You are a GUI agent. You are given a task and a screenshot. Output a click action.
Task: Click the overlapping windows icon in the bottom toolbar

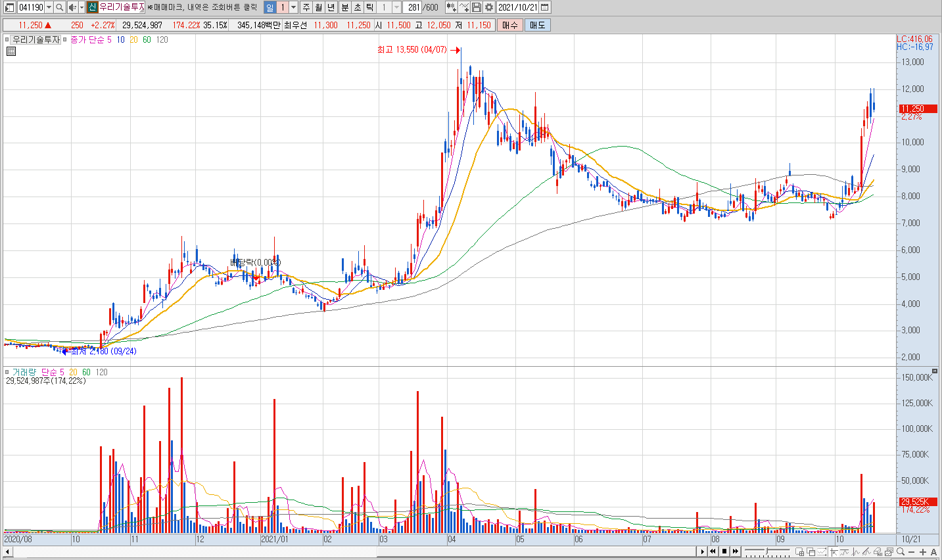(x=811, y=551)
